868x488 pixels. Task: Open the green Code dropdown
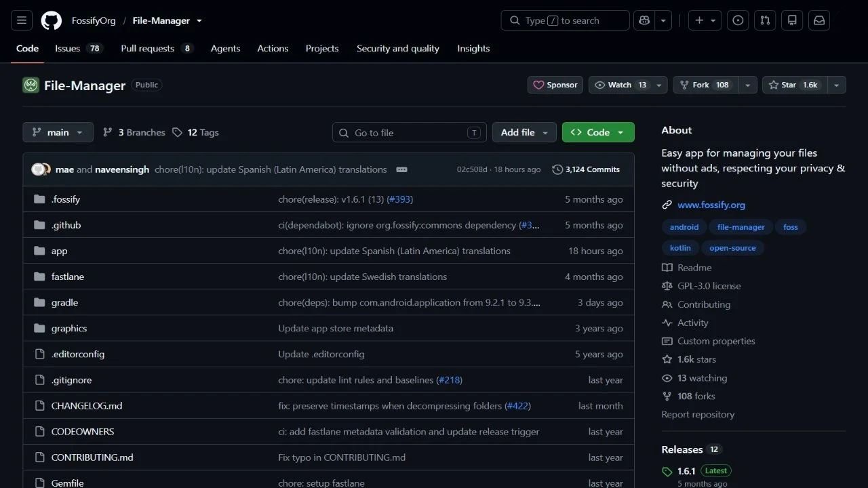click(598, 132)
